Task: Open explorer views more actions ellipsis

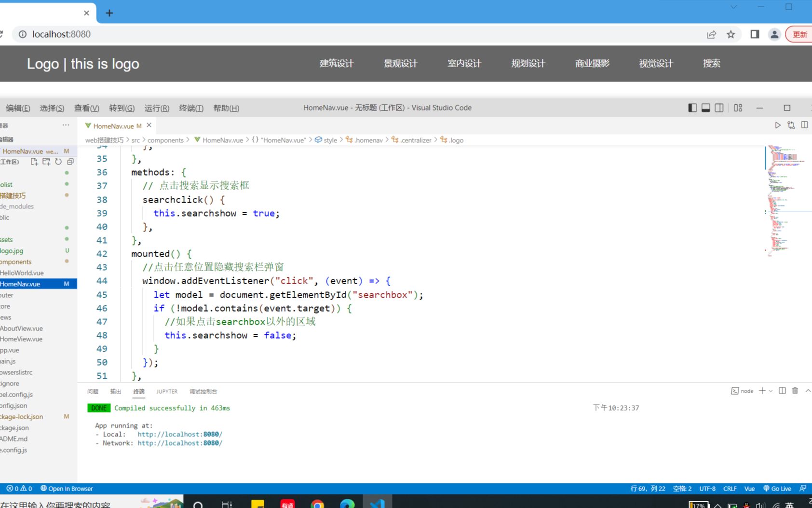Action: click(x=66, y=125)
